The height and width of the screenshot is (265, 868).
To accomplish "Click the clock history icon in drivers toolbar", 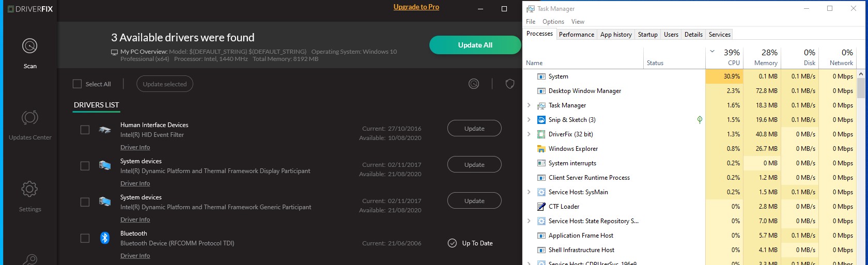I will [474, 84].
